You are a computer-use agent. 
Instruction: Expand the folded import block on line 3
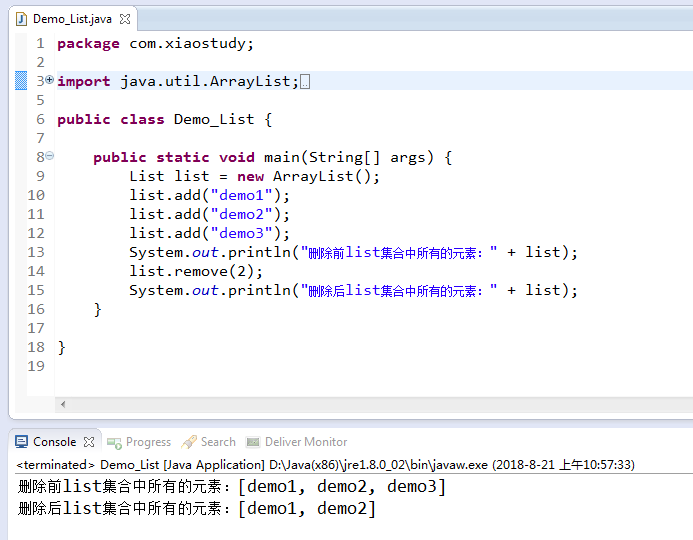coord(50,80)
